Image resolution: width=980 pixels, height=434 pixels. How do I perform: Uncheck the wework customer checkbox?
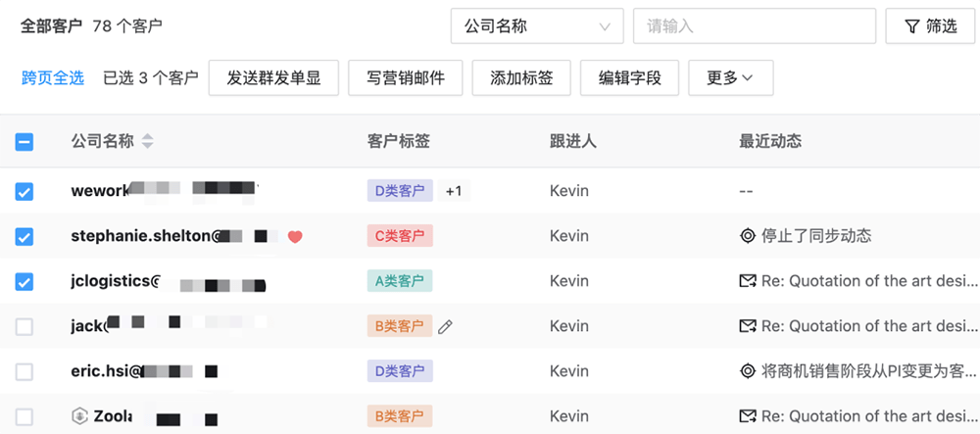(24, 192)
